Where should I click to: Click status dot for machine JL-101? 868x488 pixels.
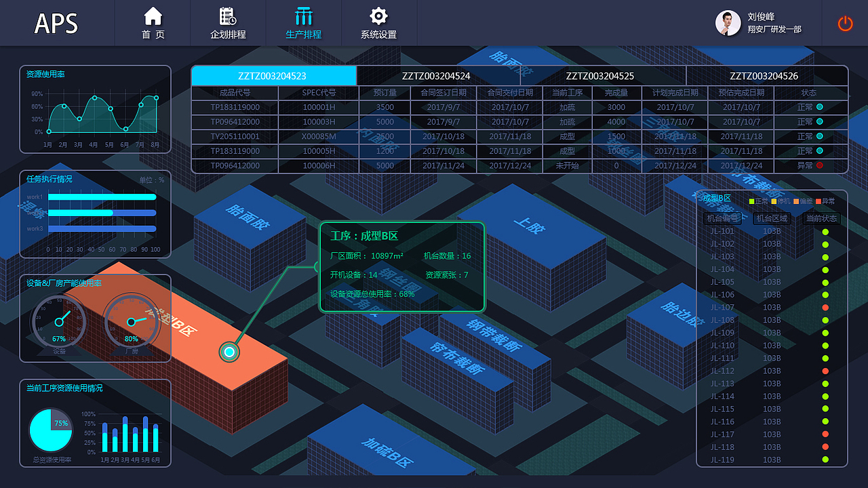tap(825, 231)
